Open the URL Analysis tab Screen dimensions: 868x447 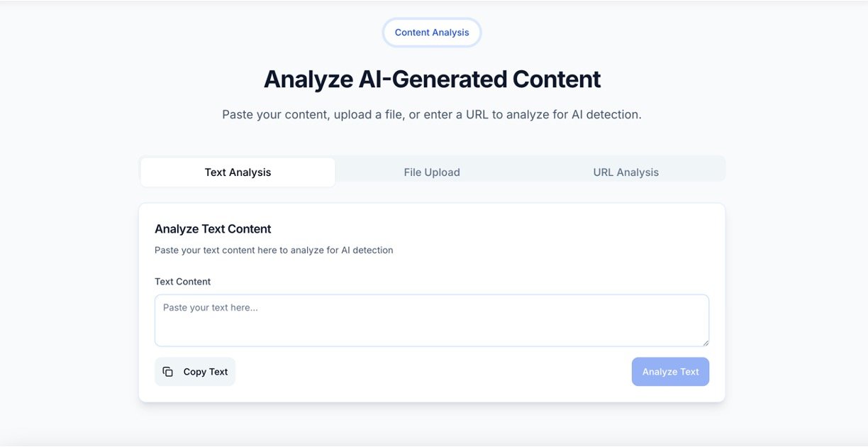pyautogui.click(x=625, y=172)
